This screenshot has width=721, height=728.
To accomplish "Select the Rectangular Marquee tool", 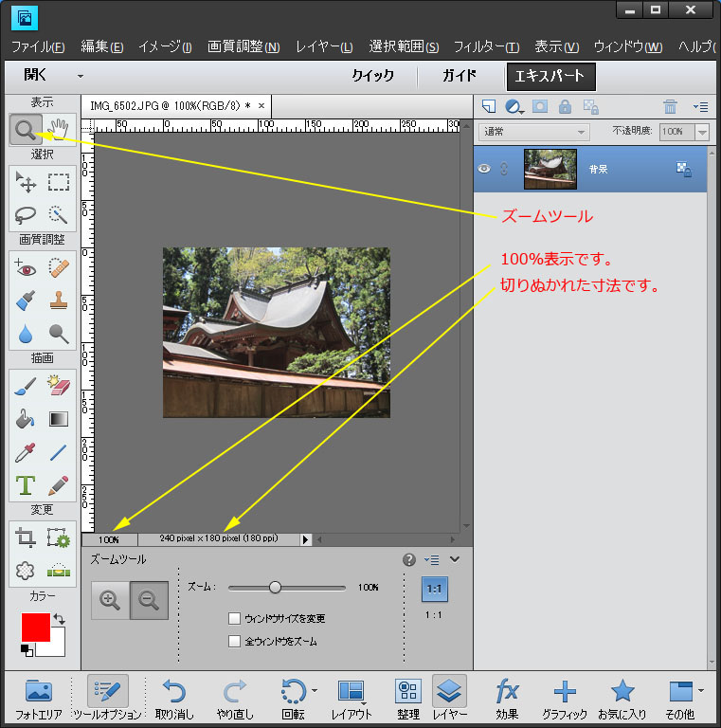I will click(x=59, y=182).
